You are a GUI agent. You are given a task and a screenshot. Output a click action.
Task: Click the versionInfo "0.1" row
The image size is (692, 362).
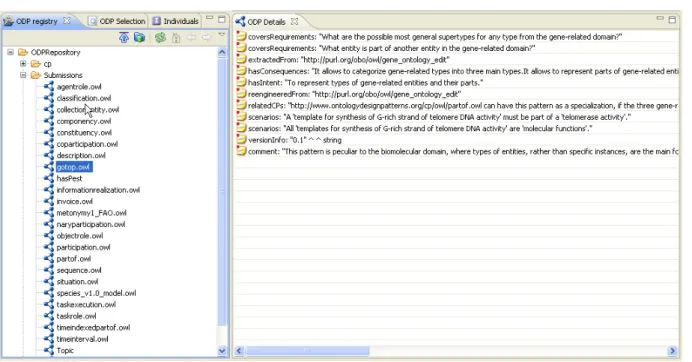click(457, 140)
